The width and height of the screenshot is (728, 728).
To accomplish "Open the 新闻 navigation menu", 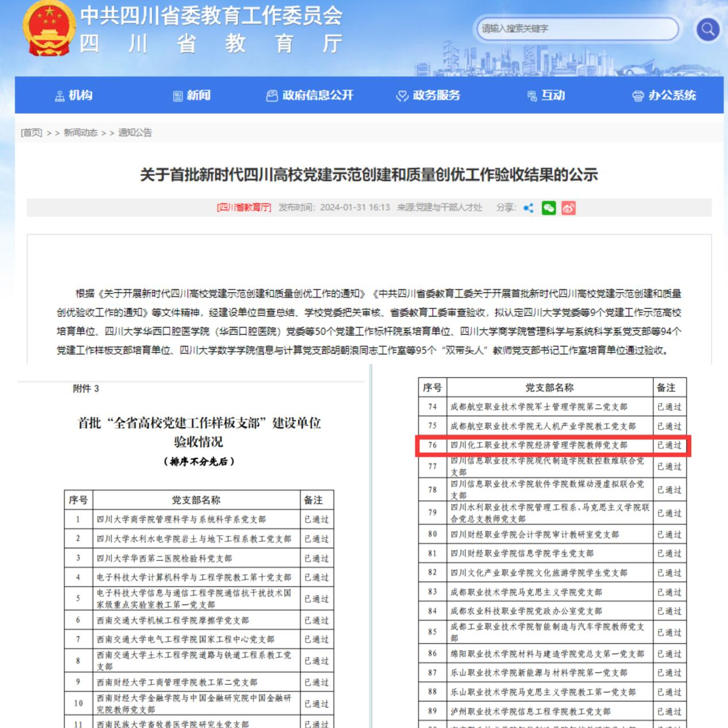I will (192, 95).
